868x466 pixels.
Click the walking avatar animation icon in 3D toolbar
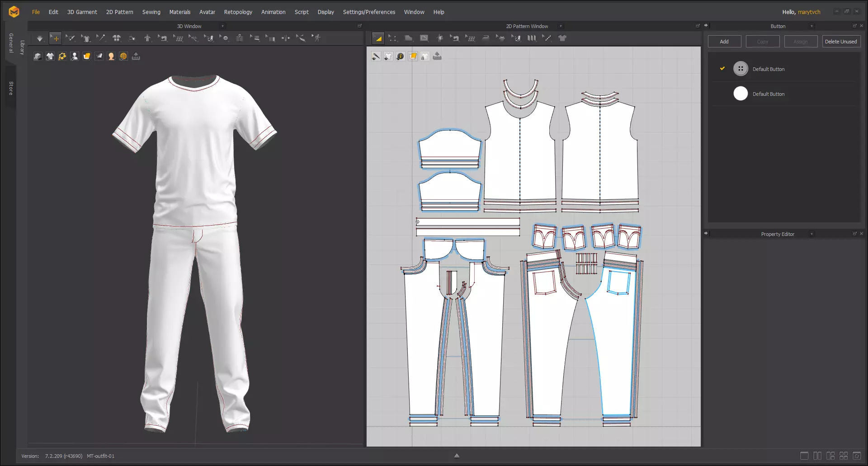pyautogui.click(x=316, y=38)
